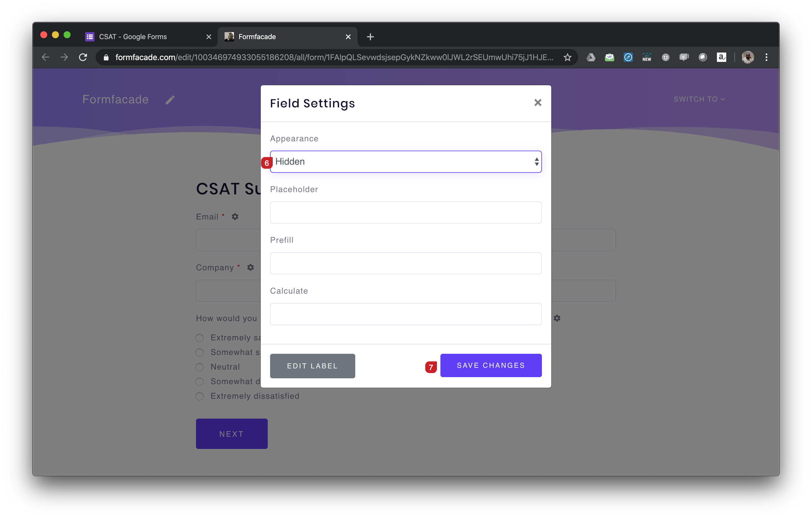Viewport: 812px width, 519px height.
Task: Open the Appearance dropdown showing Hidden
Action: coord(405,162)
